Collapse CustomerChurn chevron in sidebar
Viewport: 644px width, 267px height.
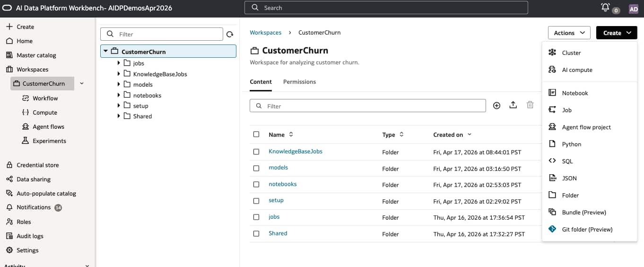coord(82,83)
